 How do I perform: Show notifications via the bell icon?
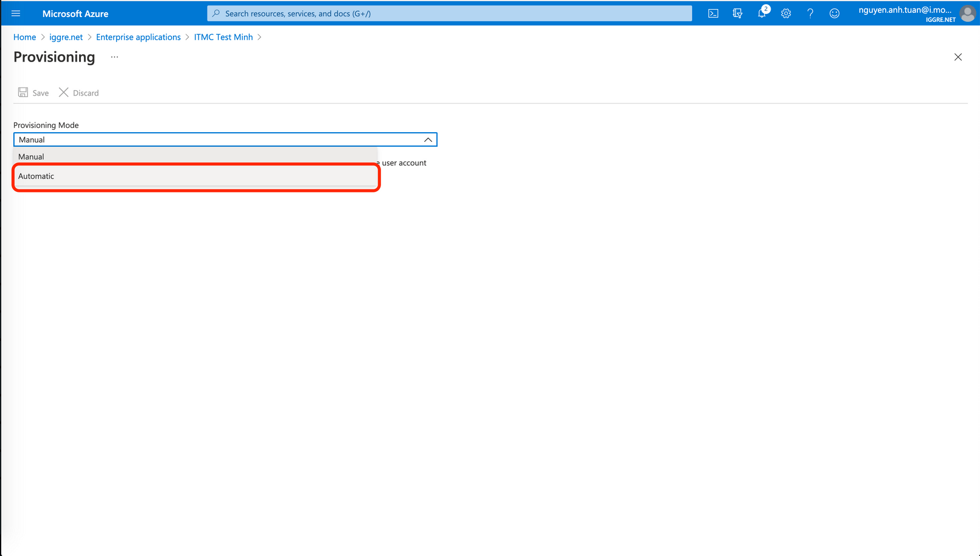(x=762, y=13)
